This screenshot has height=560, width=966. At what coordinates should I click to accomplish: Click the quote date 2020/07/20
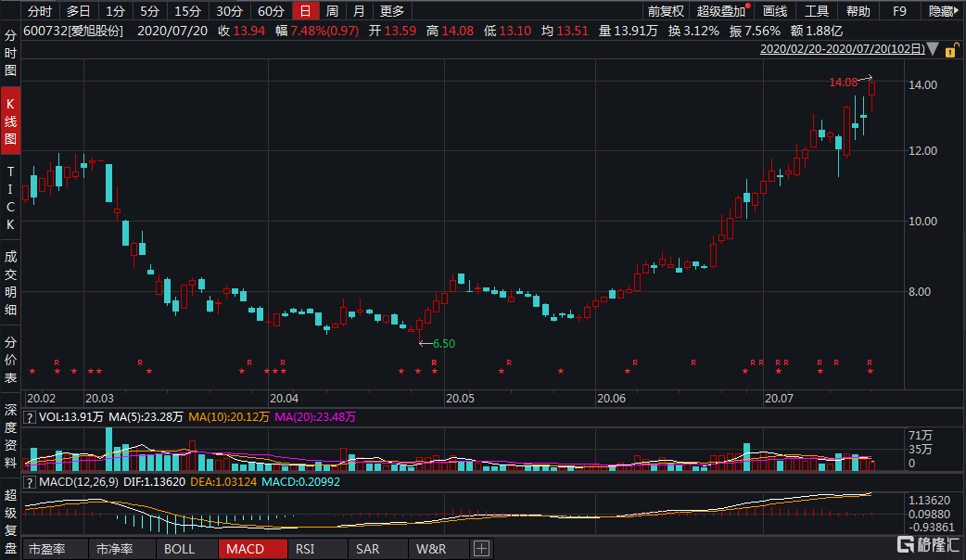pos(172,31)
